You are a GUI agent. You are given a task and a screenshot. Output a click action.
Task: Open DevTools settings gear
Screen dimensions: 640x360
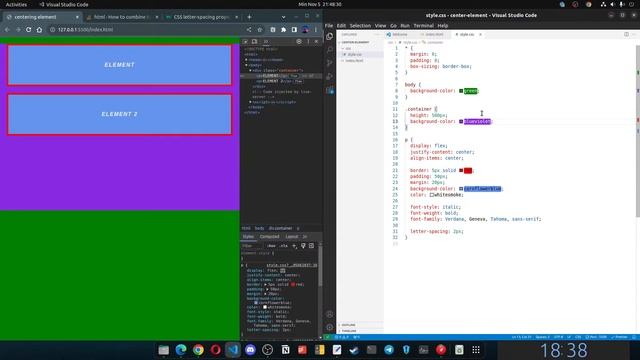pos(299,42)
